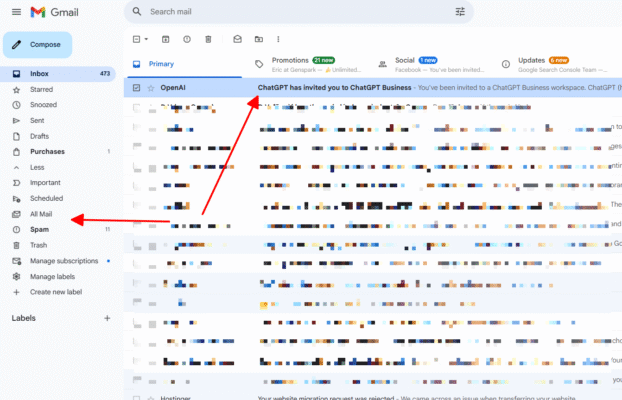Open the three-dot More options menu
The width and height of the screenshot is (622, 400).
[x=280, y=39]
